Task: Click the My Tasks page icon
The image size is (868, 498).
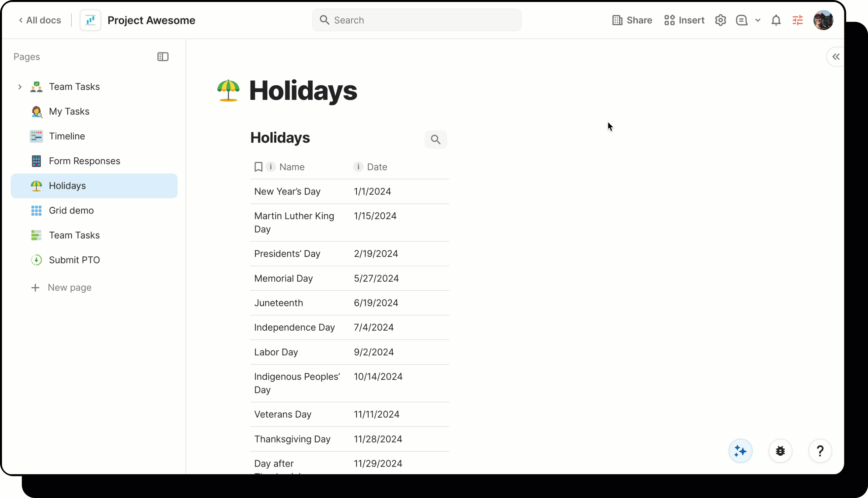Action: coord(36,111)
